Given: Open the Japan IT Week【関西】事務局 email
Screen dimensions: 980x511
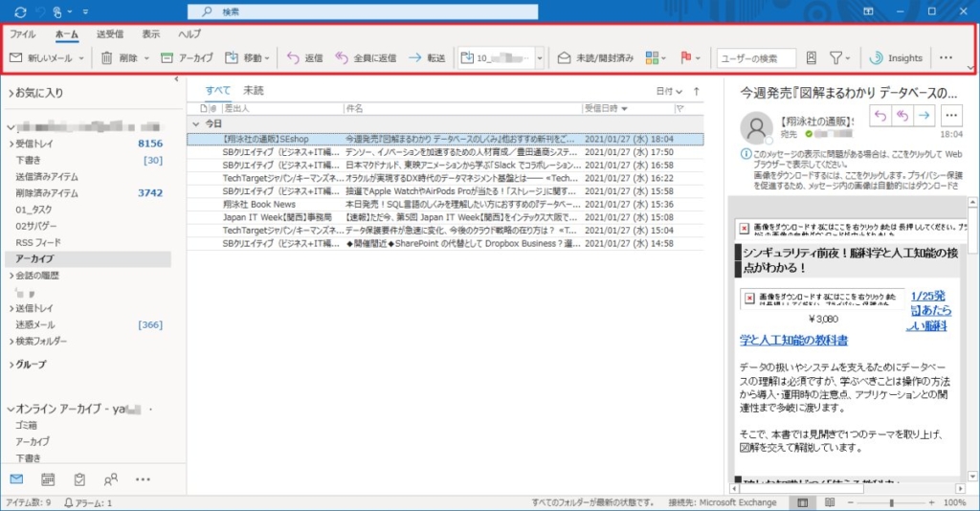Looking at the screenshot, I should click(445, 217).
